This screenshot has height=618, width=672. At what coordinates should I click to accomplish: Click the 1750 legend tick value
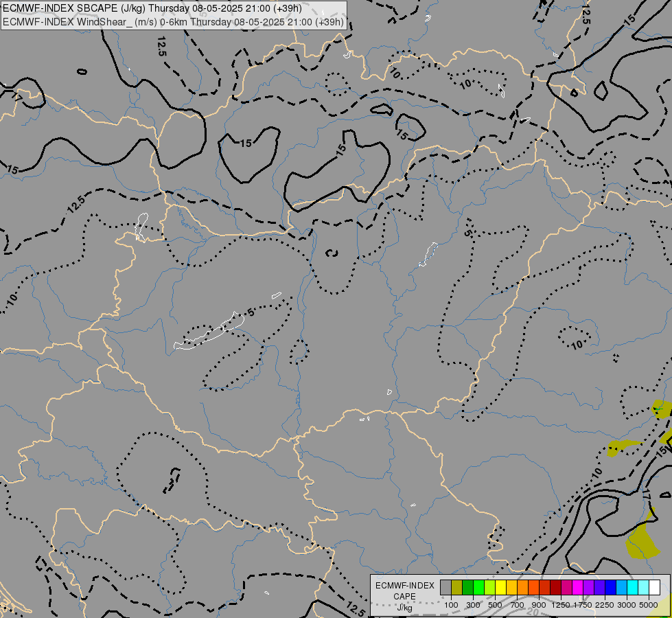[583, 605]
